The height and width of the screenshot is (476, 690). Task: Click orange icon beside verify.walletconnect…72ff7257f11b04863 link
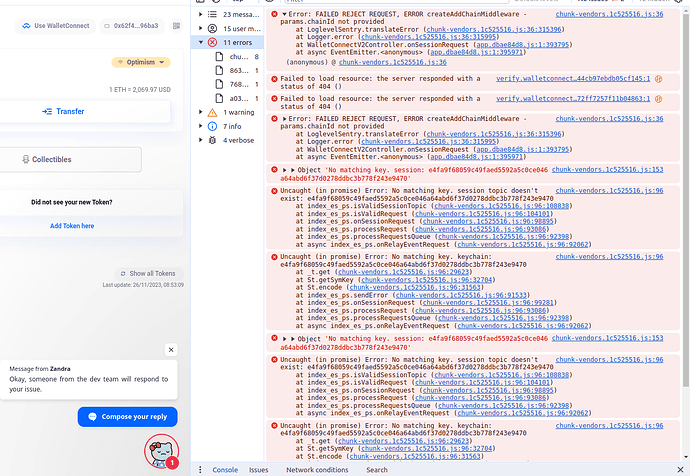(659, 99)
